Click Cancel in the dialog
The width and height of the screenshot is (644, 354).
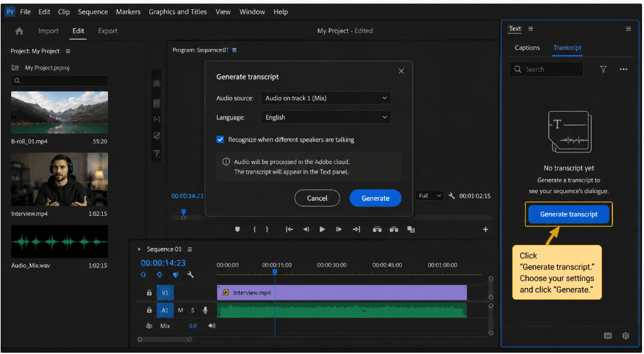pos(317,198)
